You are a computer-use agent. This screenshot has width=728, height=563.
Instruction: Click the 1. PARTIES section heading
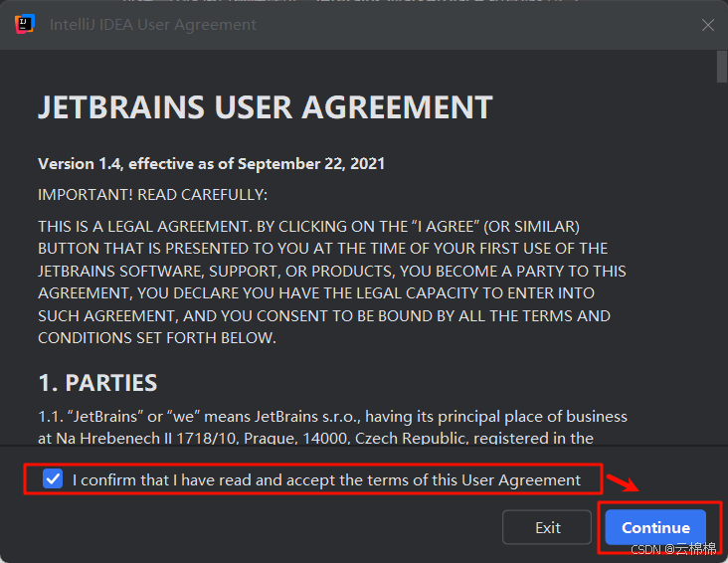97,383
